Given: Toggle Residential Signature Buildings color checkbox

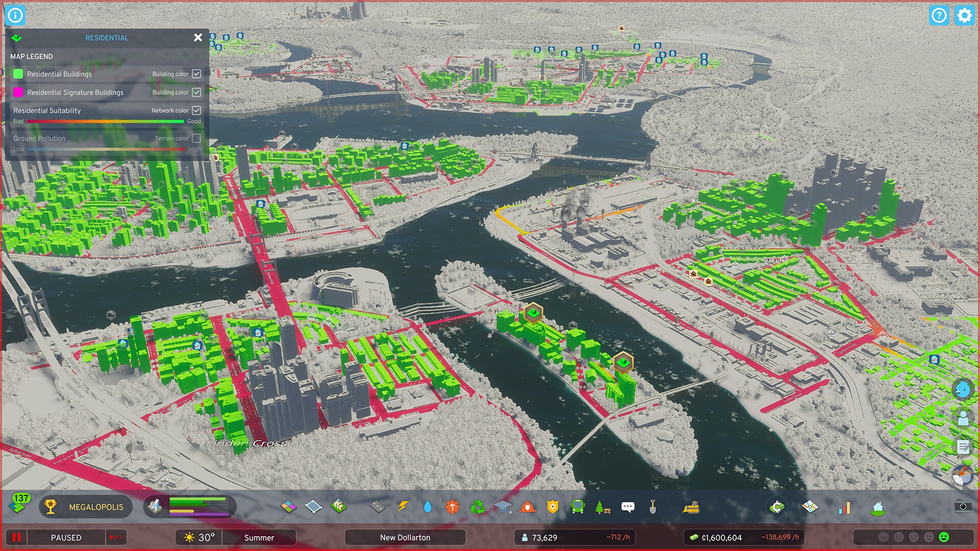Looking at the screenshot, I should (x=198, y=93).
